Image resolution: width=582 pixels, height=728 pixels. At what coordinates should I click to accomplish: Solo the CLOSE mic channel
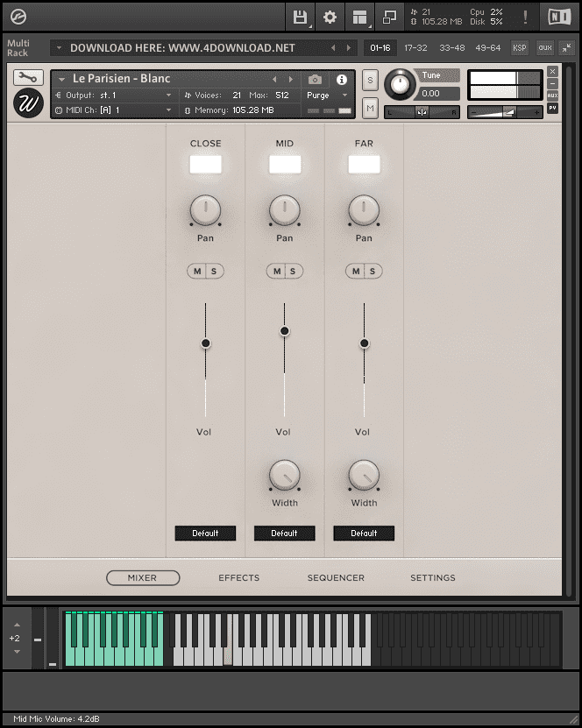(214, 272)
